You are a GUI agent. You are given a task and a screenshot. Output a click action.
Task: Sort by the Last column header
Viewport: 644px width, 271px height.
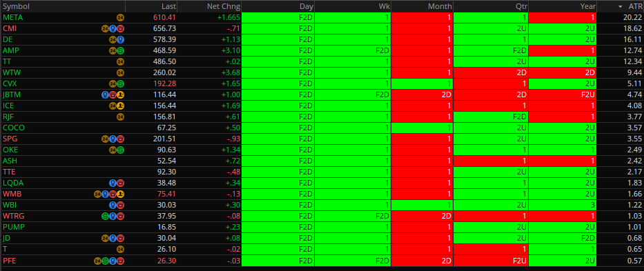coord(151,7)
